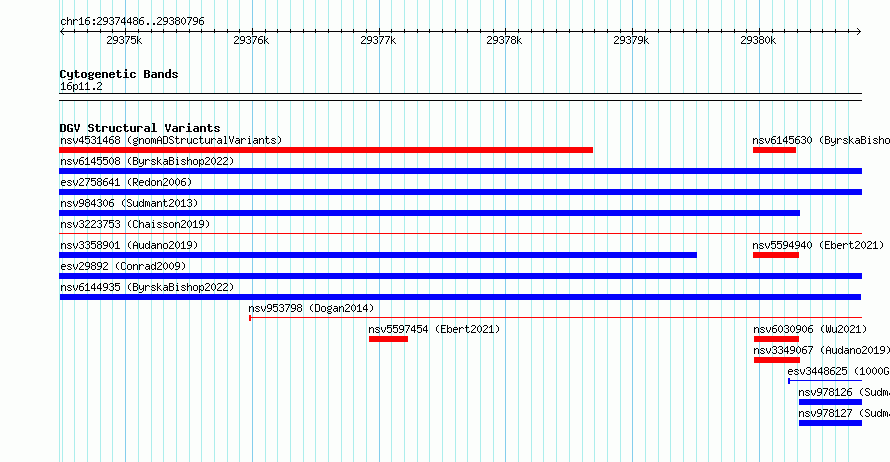Image resolution: width=890 pixels, height=462 pixels.
Task: Select the blue bar under nsv978127
Action: [x=830, y=423]
